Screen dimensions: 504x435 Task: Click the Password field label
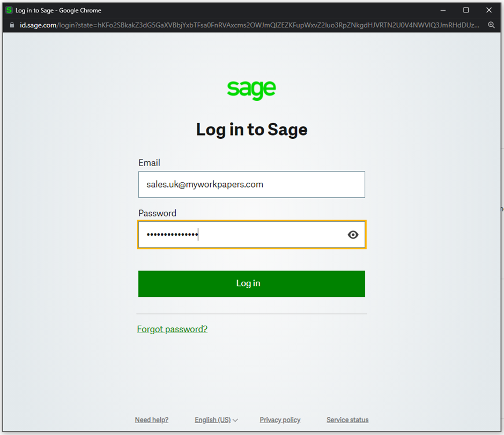click(157, 213)
